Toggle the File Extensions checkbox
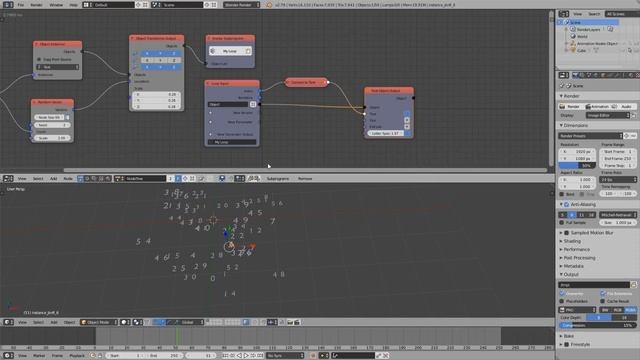 click(x=602, y=293)
